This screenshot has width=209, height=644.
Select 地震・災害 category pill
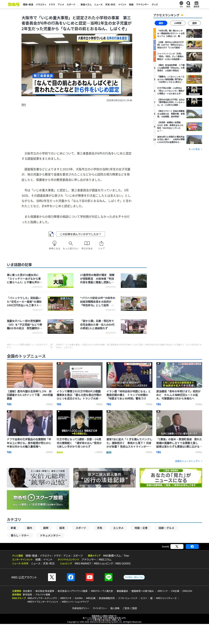[x=141, y=528]
